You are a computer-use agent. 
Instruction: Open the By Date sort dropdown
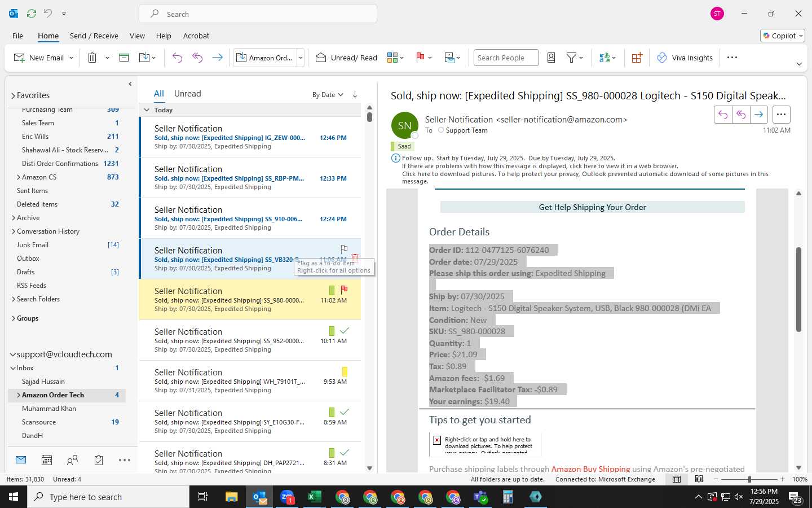328,94
